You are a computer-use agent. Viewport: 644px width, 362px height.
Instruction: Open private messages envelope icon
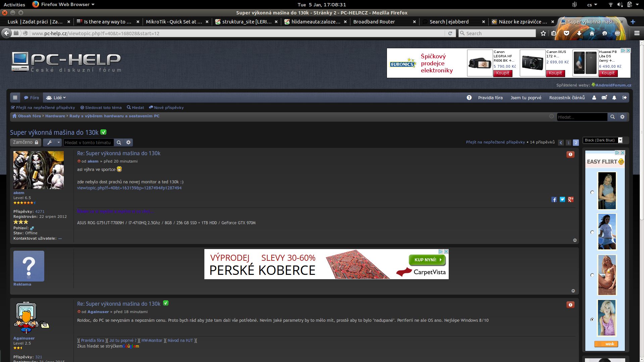pyautogui.click(x=604, y=98)
